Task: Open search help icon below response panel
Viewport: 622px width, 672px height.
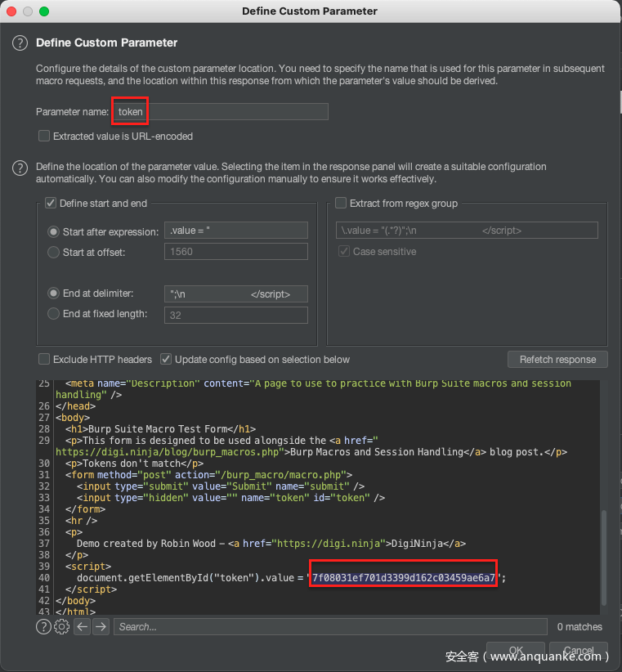Action: coord(43,627)
